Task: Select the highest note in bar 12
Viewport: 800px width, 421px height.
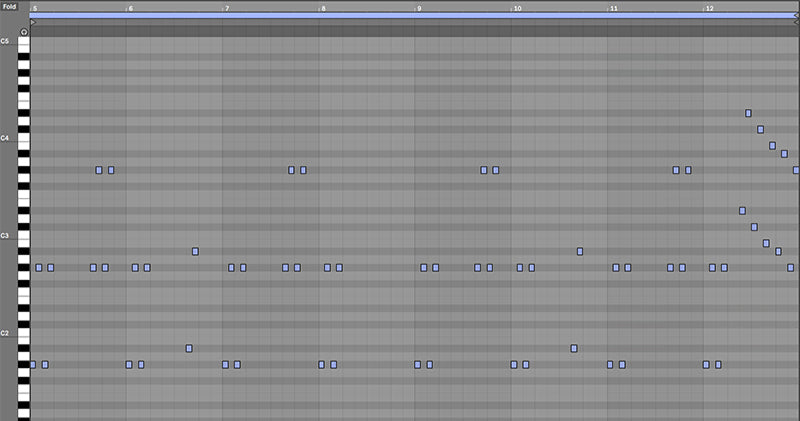Action: [x=748, y=113]
